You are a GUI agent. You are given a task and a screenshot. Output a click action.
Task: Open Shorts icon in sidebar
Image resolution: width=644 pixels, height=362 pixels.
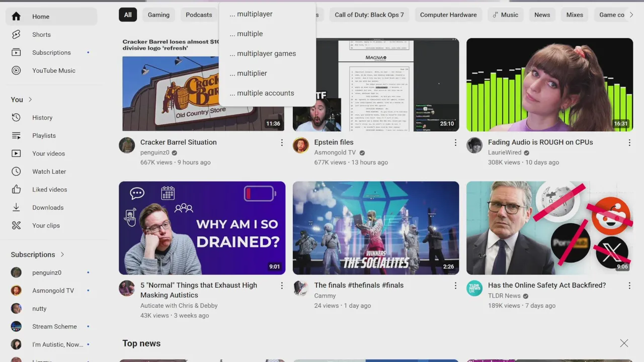point(16,35)
